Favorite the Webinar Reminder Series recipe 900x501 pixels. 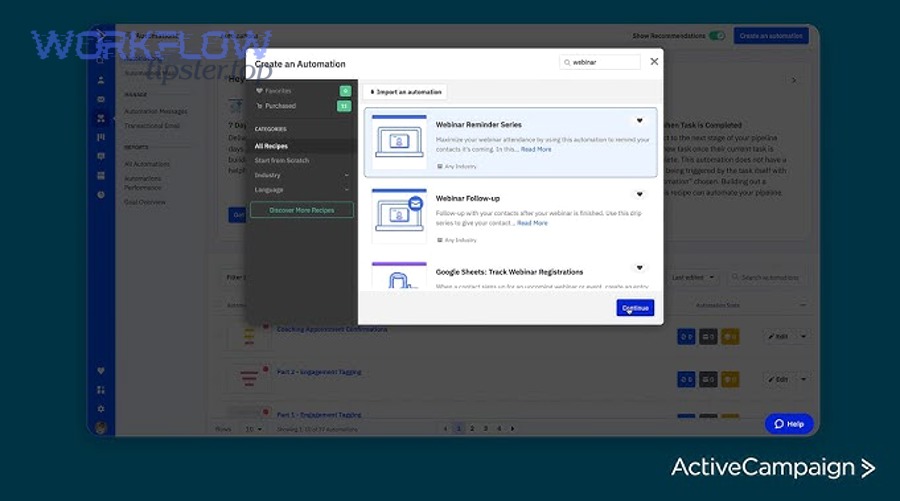pyautogui.click(x=639, y=121)
